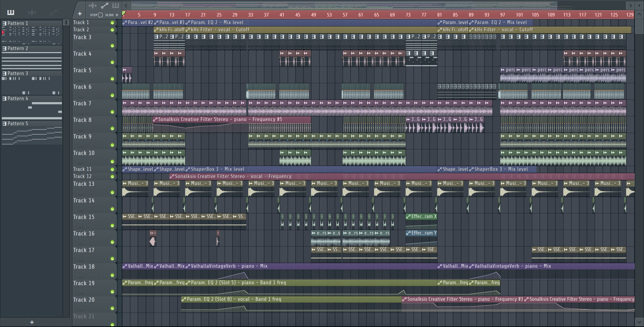This screenshot has height=327, width=644.
Task: Open Track 17 options dots
Action: [81, 261]
